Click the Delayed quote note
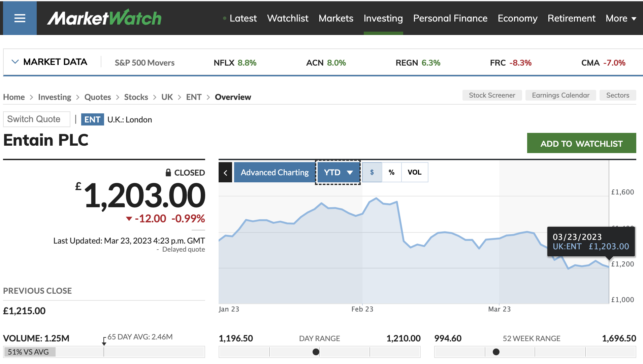 click(x=184, y=249)
